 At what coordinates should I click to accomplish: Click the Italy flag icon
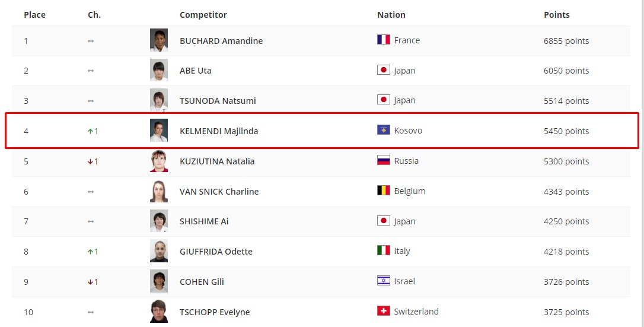point(383,250)
